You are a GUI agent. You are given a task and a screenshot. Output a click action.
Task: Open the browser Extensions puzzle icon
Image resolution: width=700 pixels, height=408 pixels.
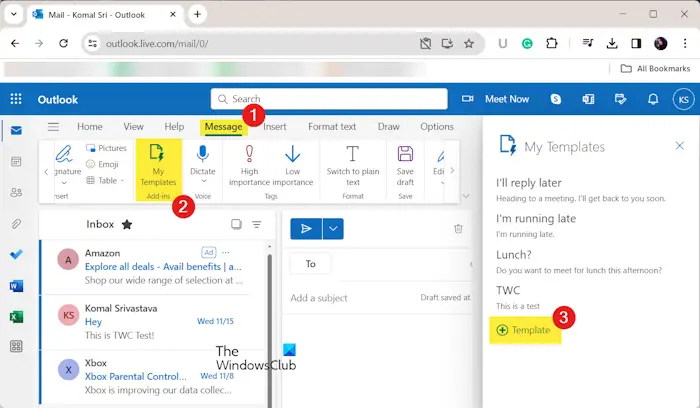point(552,43)
